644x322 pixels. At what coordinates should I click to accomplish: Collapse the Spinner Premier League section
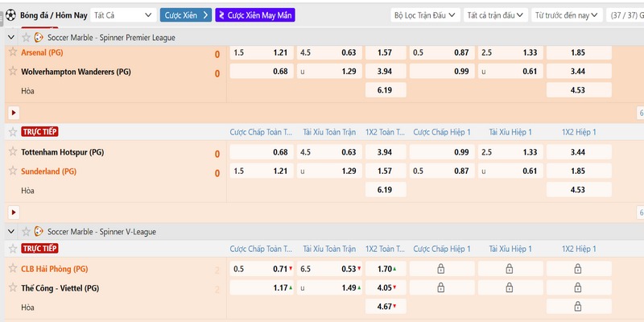[x=10, y=37]
